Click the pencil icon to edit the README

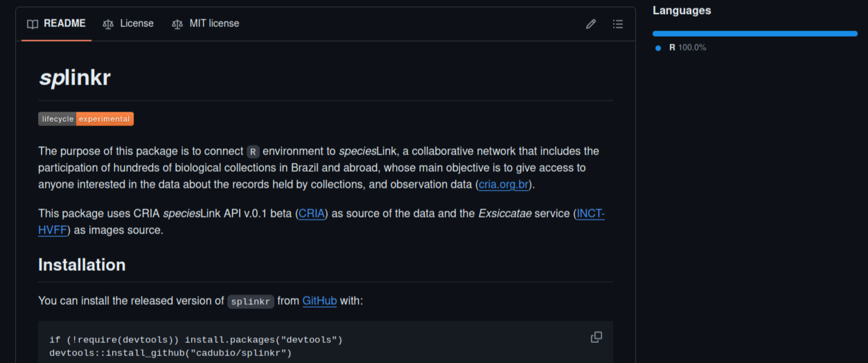tap(591, 24)
